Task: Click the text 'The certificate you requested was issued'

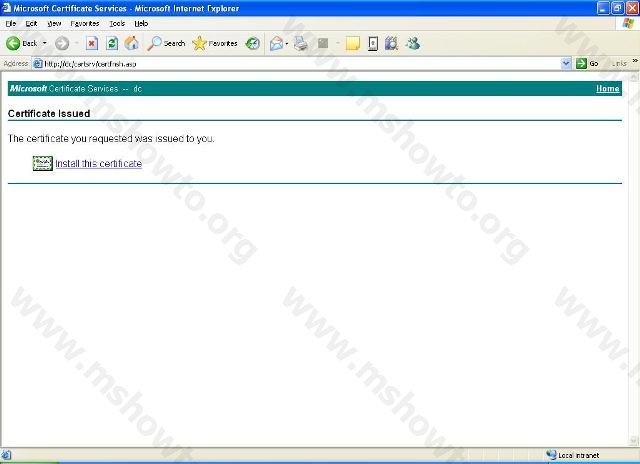Action: tap(96, 139)
